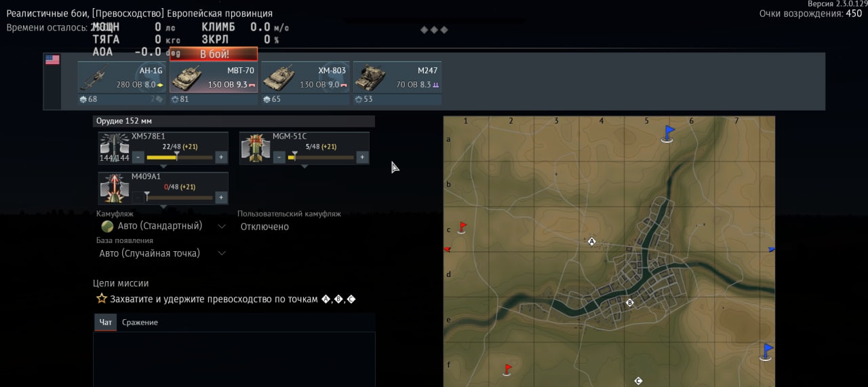Click the XM578E1 shell icon
868x387 pixels.
114,148
